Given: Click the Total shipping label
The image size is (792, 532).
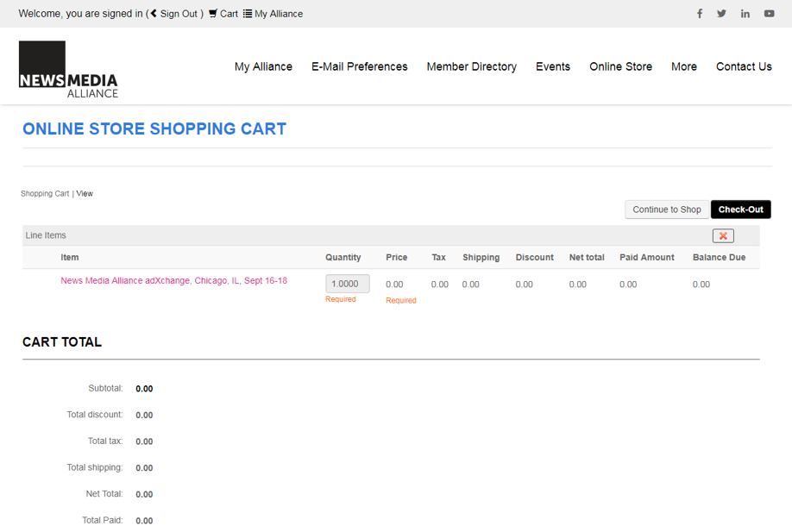Looking at the screenshot, I should click(95, 467).
